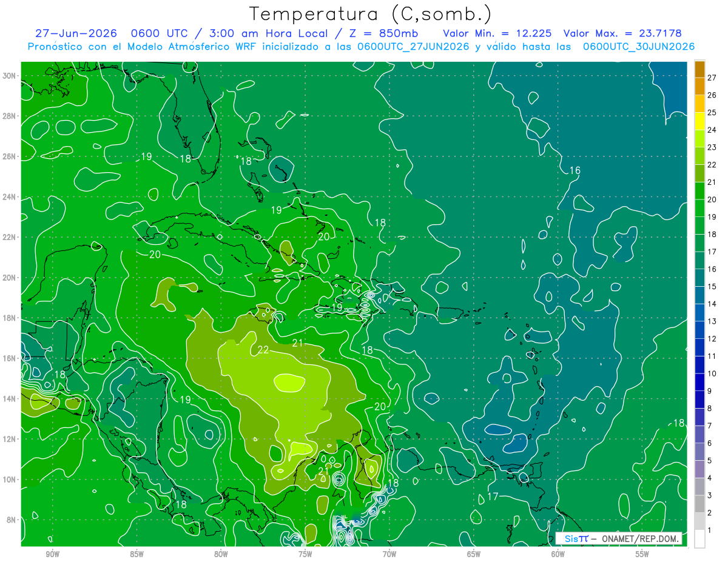Click the "20N" latitude axis label

point(9,278)
